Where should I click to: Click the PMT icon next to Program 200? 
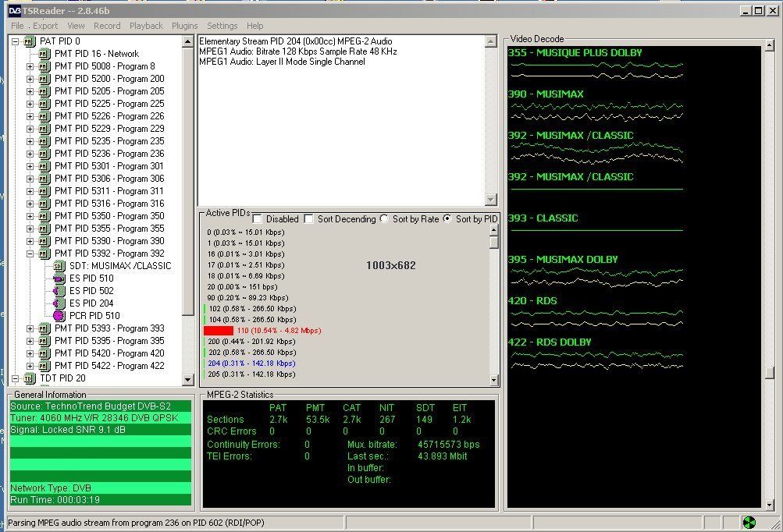44,79
